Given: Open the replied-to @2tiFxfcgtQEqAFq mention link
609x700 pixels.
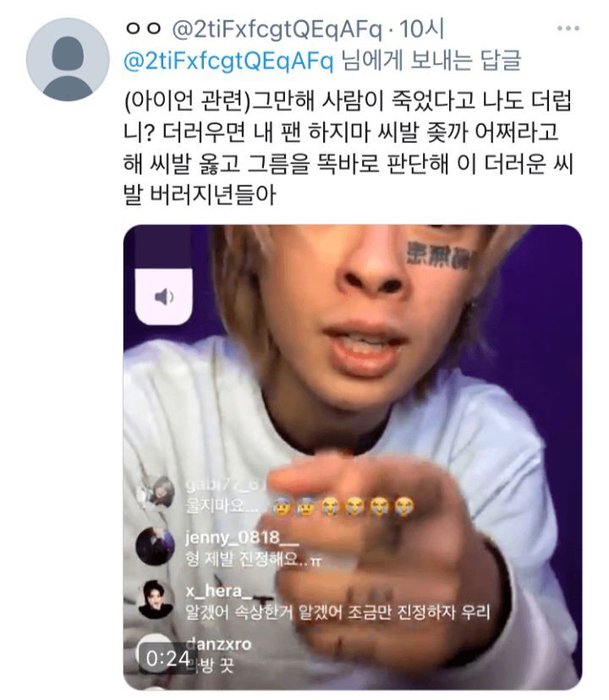Looking at the screenshot, I should click(x=230, y=61).
